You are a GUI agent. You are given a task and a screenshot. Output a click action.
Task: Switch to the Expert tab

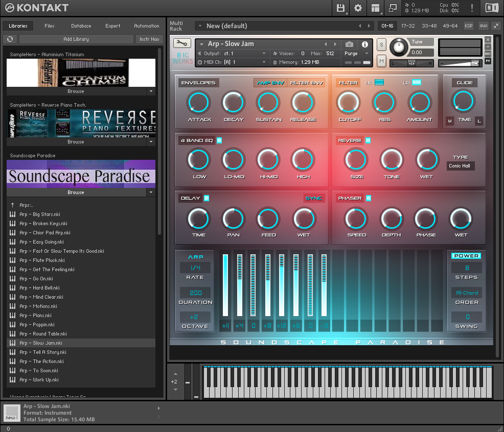point(113,26)
